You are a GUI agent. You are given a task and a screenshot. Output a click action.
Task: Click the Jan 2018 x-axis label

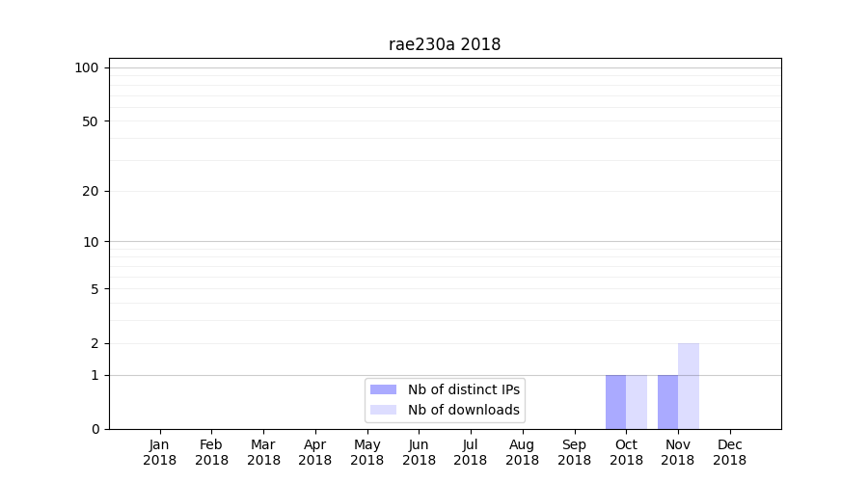[x=159, y=452]
